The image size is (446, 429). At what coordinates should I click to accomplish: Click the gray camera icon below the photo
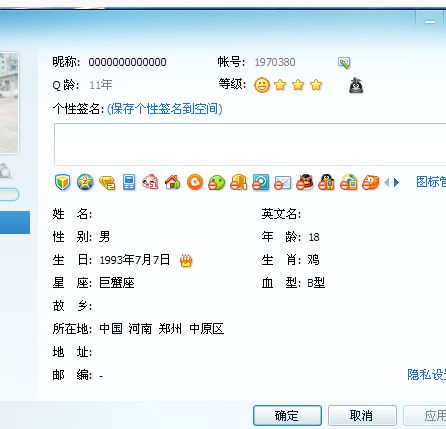(5, 171)
